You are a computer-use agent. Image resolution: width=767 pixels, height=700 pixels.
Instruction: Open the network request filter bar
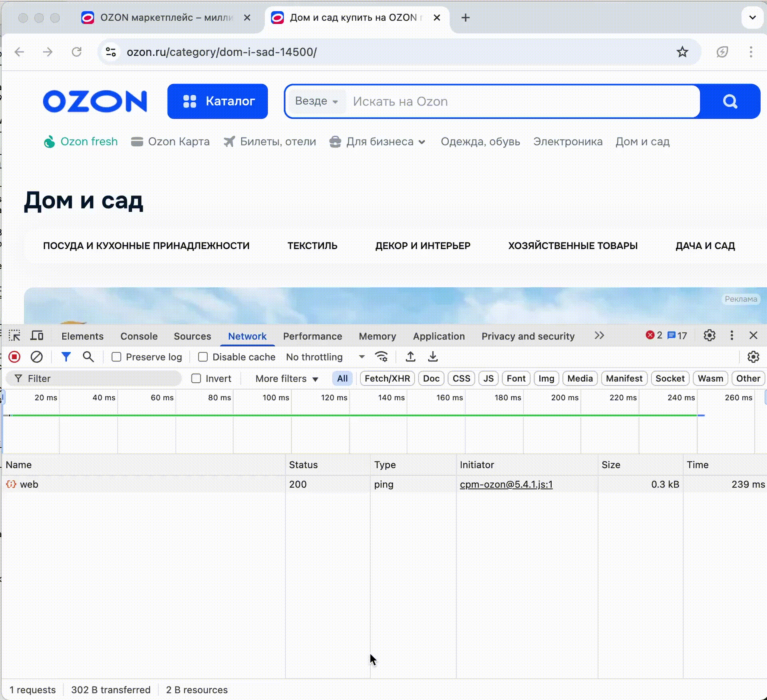(x=66, y=357)
